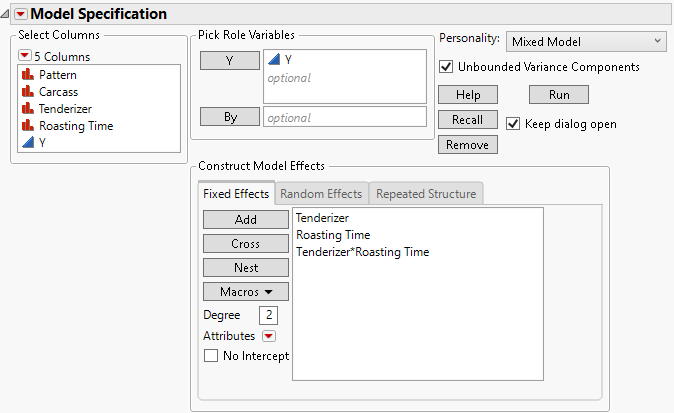
Task: Open the red triangle menu above 5 Columns
Action: pyautogui.click(x=25, y=56)
